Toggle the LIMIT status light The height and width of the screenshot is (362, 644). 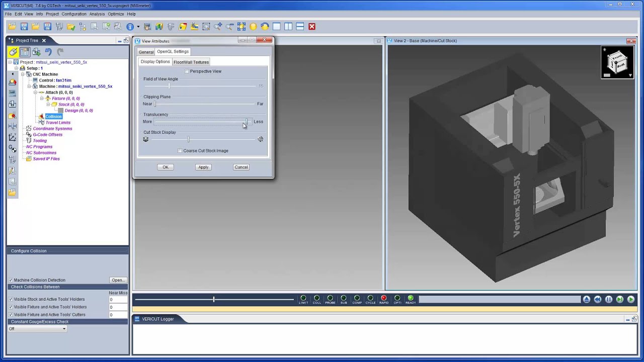pos(303,298)
